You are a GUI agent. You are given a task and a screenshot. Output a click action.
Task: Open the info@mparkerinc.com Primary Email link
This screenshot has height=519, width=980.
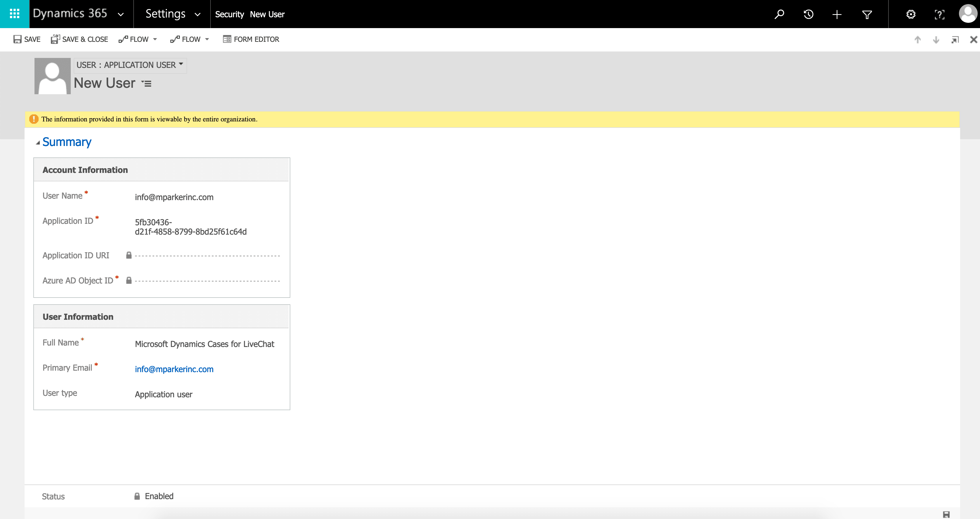[174, 369]
